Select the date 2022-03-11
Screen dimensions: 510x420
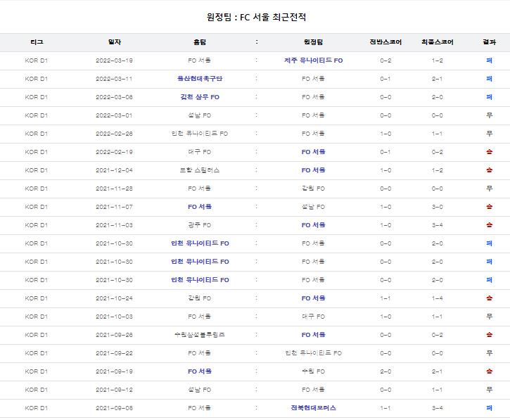pos(114,79)
